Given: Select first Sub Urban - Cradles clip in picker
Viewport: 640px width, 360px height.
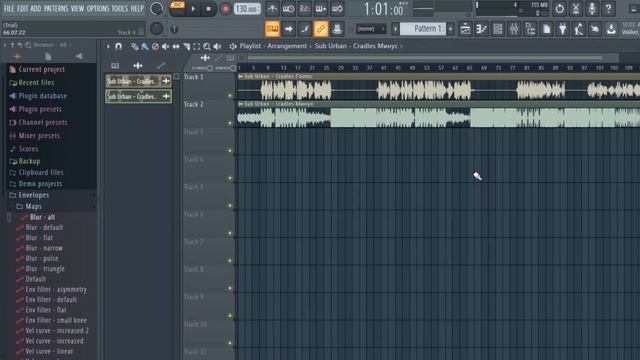Looking at the screenshot, I should (138, 81).
